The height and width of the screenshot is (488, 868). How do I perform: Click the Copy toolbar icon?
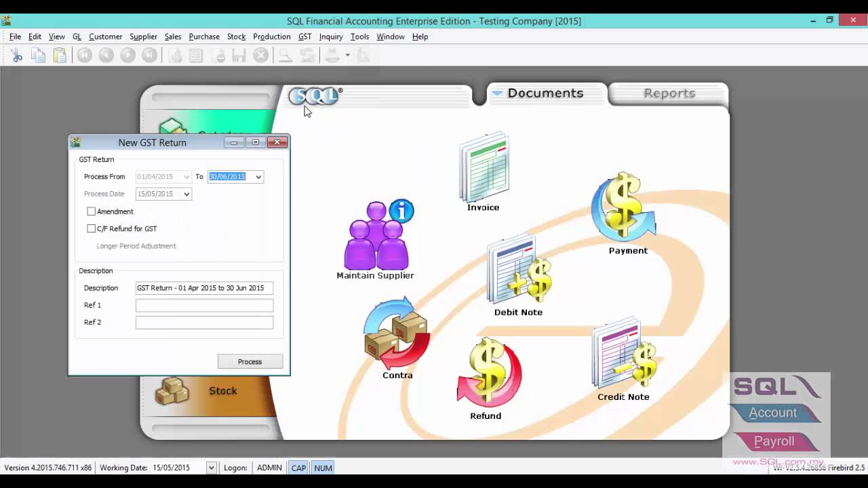pyautogui.click(x=38, y=56)
